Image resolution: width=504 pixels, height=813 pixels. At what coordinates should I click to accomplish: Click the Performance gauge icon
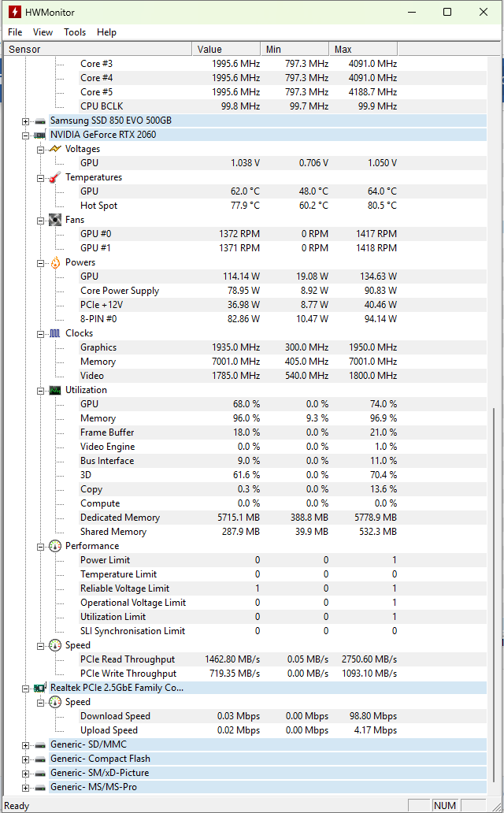click(x=55, y=546)
